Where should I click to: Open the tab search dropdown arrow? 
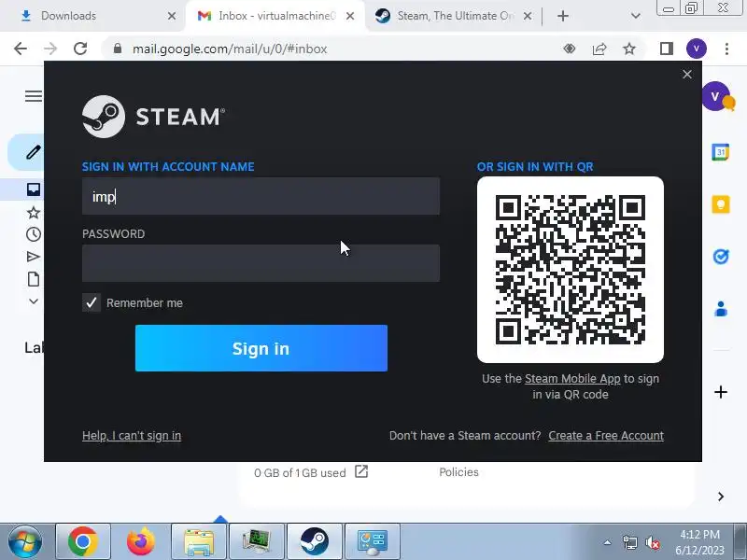click(x=635, y=16)
